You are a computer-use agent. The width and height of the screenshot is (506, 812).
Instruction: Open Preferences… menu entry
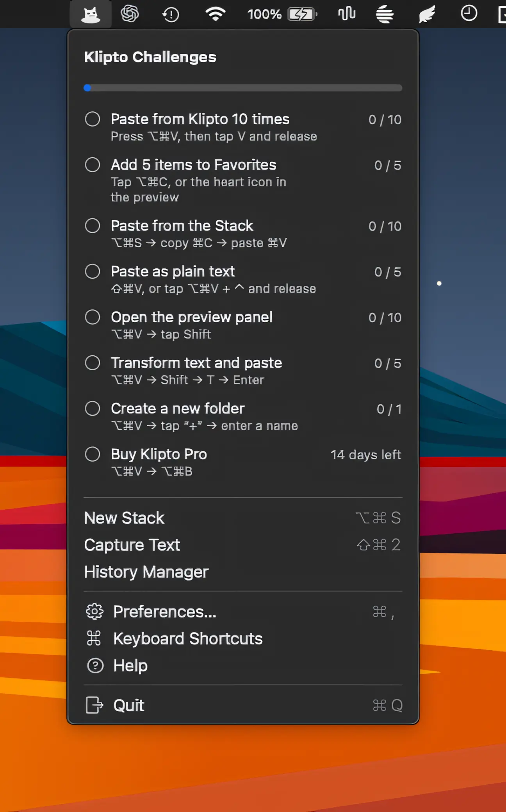243,612
